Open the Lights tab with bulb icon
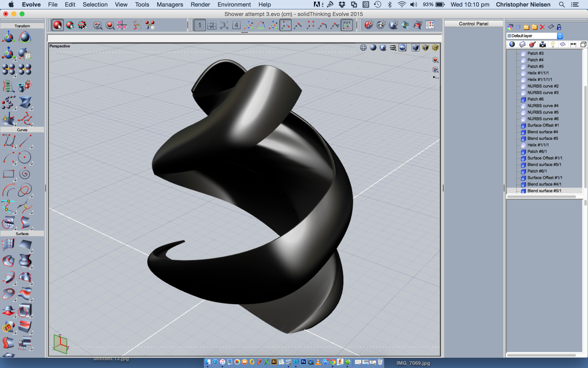Screen dimensions: 588x368 553,44
